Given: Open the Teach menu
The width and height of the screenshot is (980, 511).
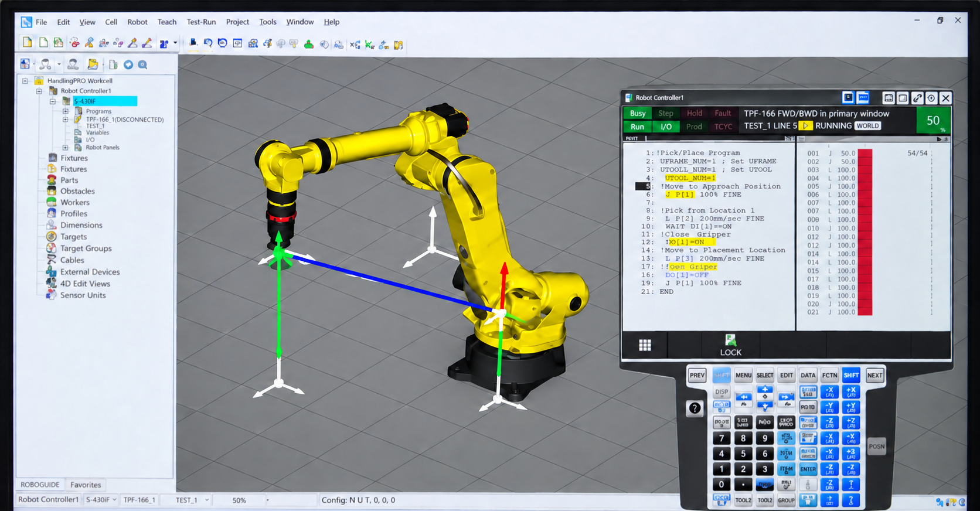Looking at the screenshot, I should [167, 22].
